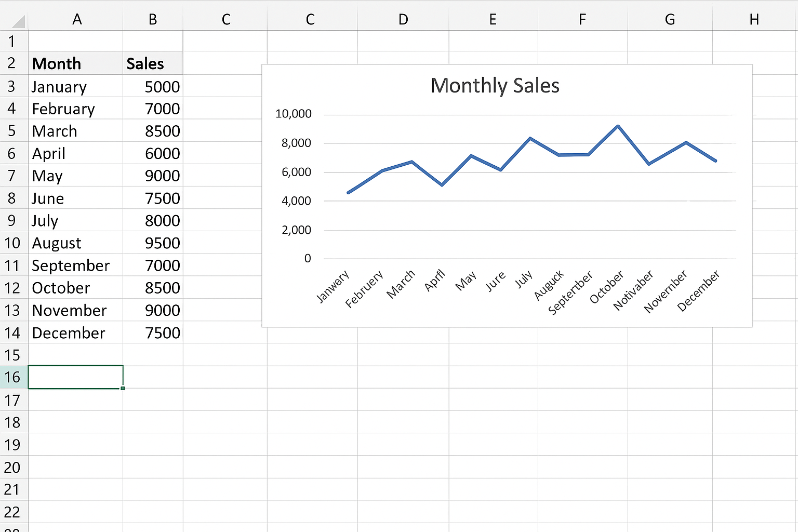Select the December cell in column A

(x=76, y=332)
